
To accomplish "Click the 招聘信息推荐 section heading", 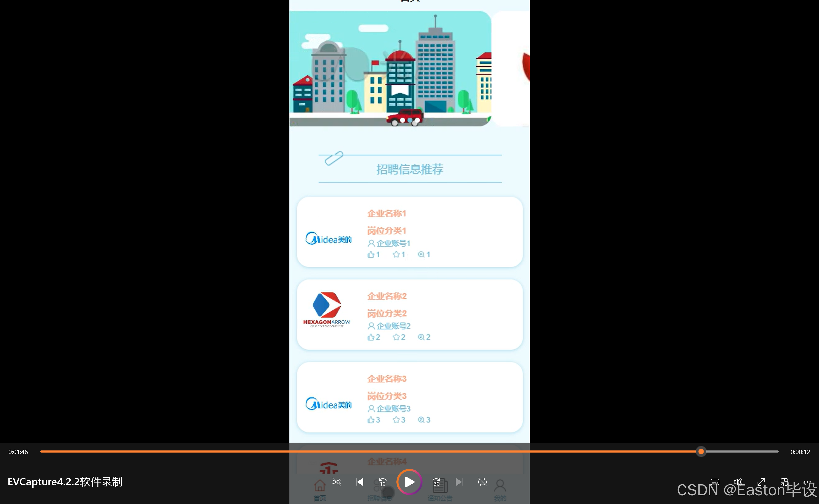I will 410,169.
